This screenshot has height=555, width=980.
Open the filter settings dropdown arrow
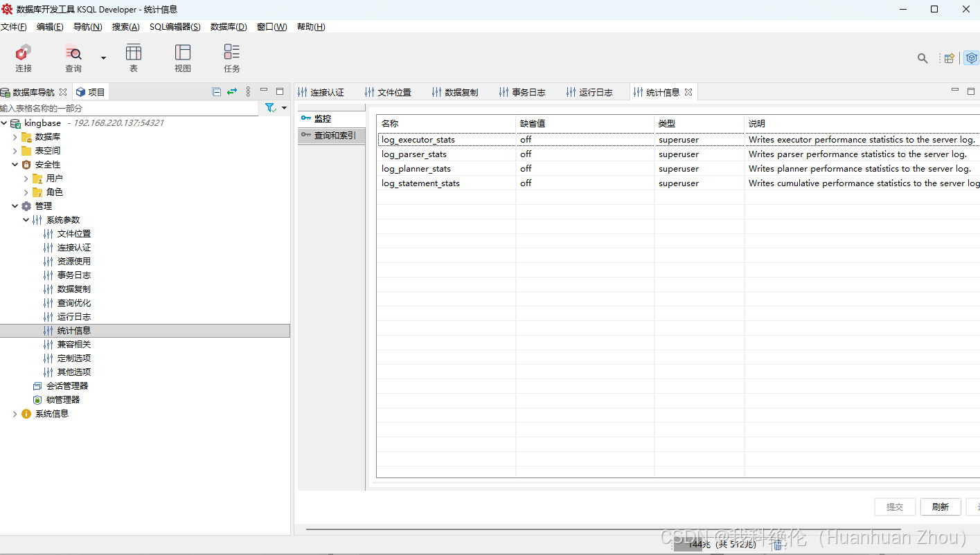pos(284,108)
